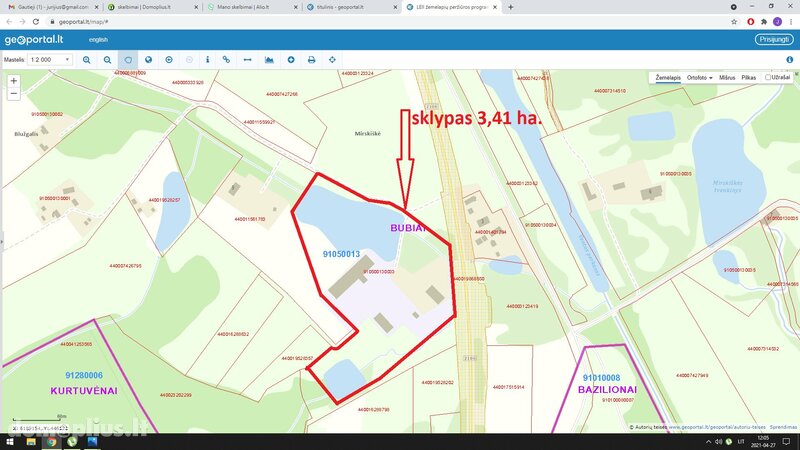
Task: Zoom in with the map plus button
Action: (x=14, y=81)
